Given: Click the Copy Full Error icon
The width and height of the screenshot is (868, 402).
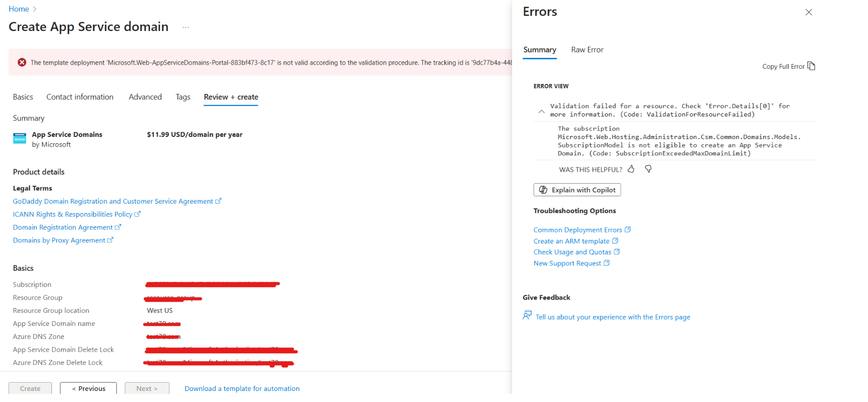Looking at the screenshot, I should [811, 66].
